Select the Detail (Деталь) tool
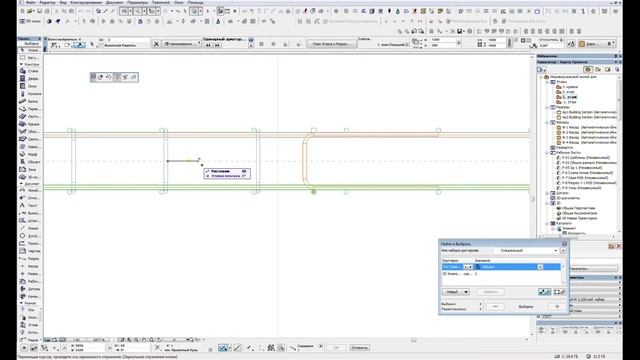Viewport: 640px width, 360px height. click(29, 289)
